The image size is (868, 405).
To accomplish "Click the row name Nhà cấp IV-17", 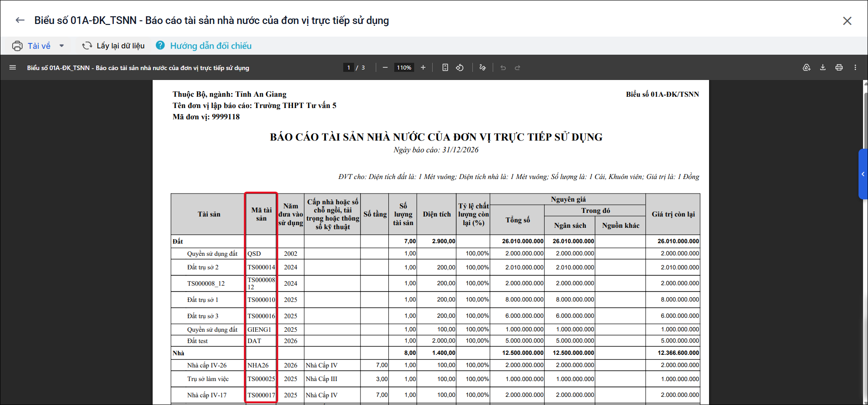I will pyautogui.click(x=207, y=395).
